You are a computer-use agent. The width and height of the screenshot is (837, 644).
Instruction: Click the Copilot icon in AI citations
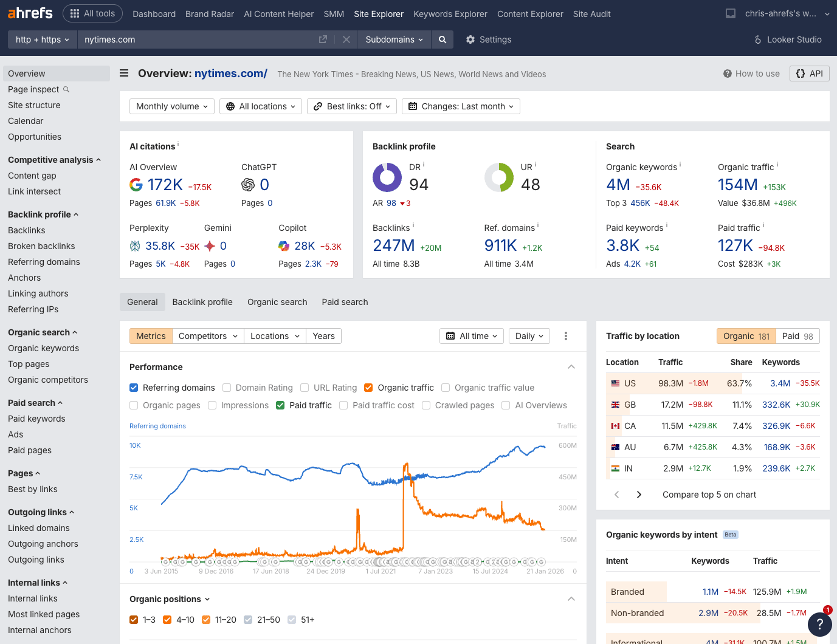(x=283, y=246)
